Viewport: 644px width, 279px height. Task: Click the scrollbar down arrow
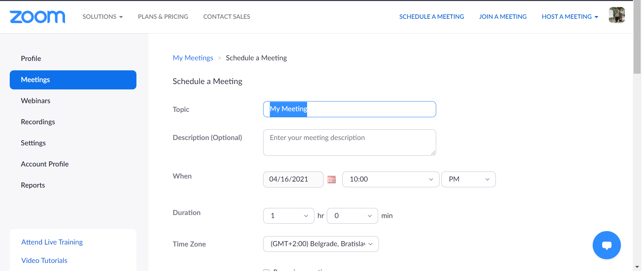point(637,267)
